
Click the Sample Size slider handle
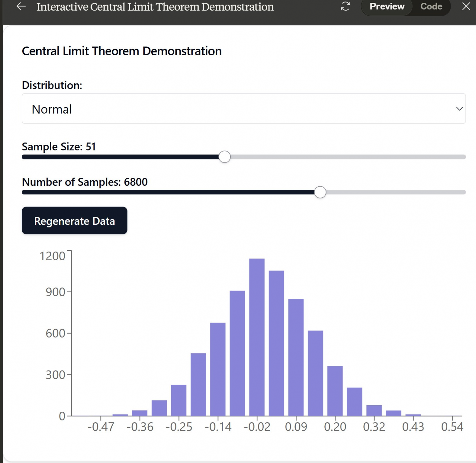225,157
